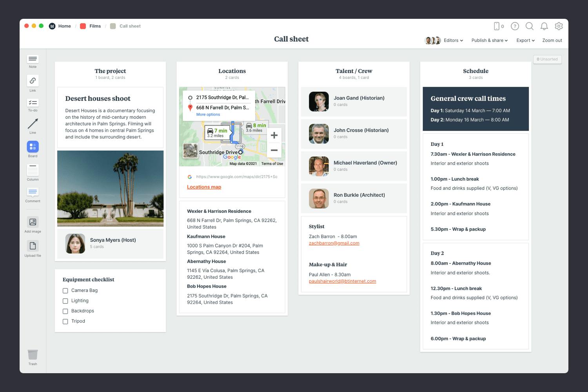Check the Lighting checkbox
This screenshot has width=588, height=392.
65,301
